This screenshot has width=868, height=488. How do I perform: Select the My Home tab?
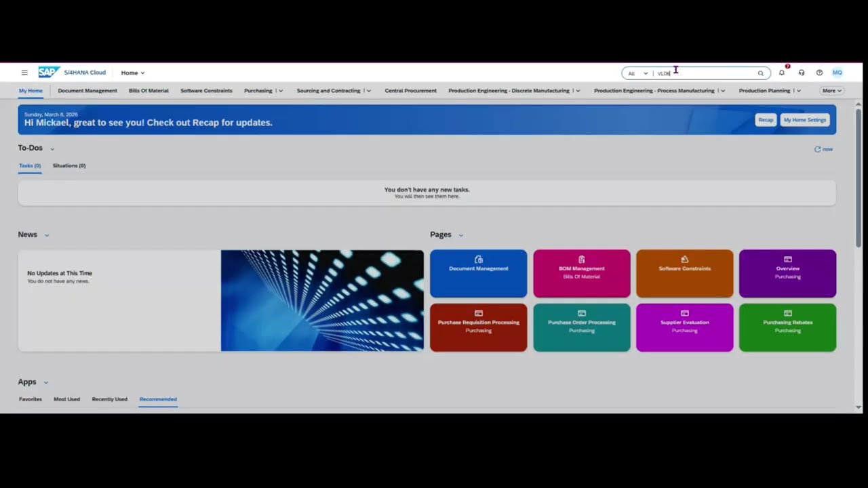coord(31,91)
